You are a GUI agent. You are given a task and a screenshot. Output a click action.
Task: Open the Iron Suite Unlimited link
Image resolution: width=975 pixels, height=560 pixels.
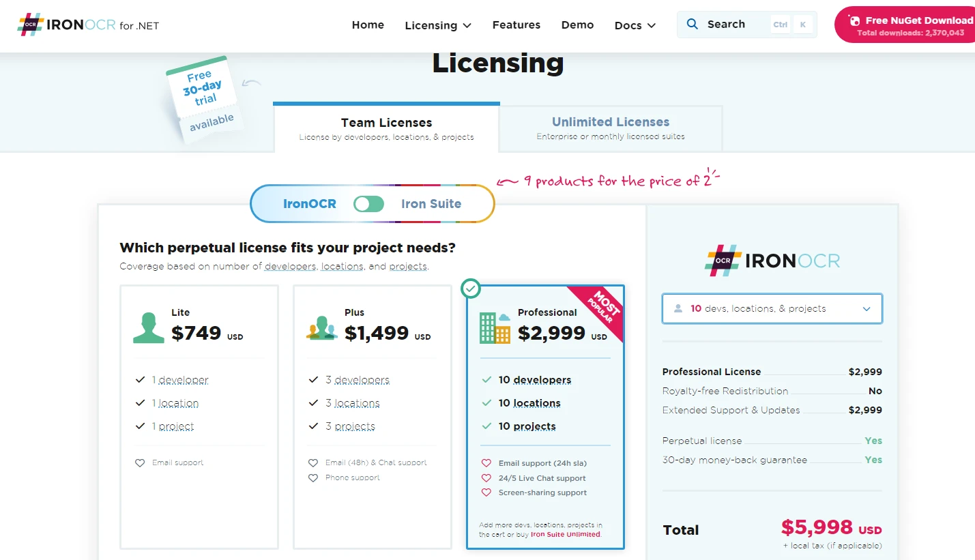(566, 534)
